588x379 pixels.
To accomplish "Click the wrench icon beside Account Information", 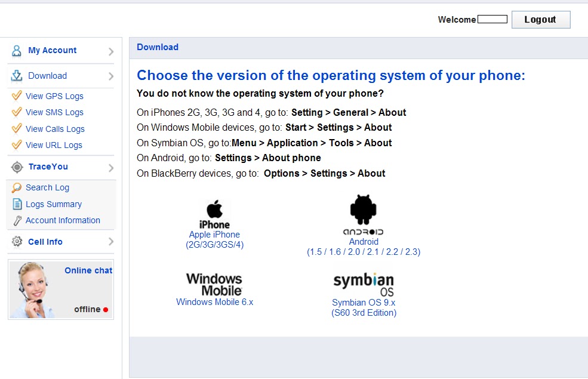I will [17, 221].
